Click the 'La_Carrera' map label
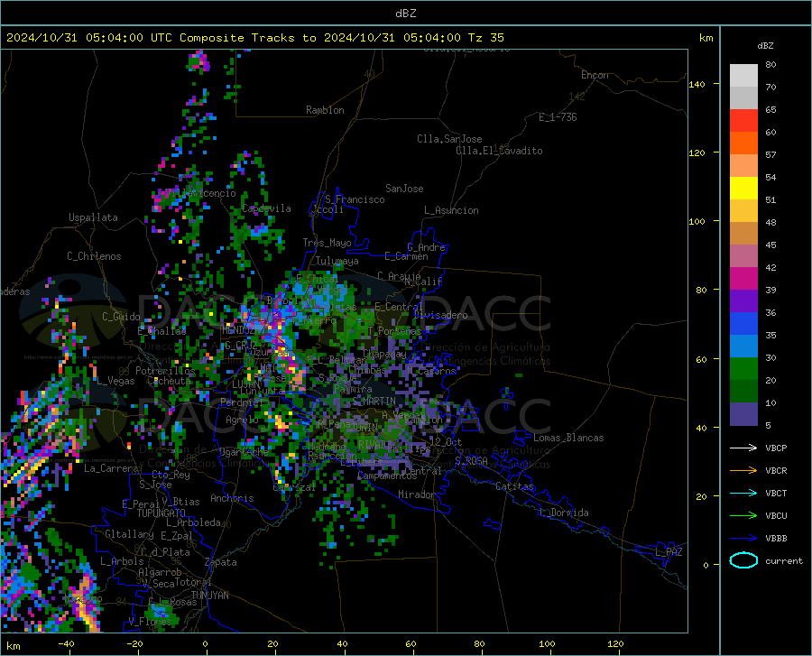812x656 pixels. pos(111,468)
